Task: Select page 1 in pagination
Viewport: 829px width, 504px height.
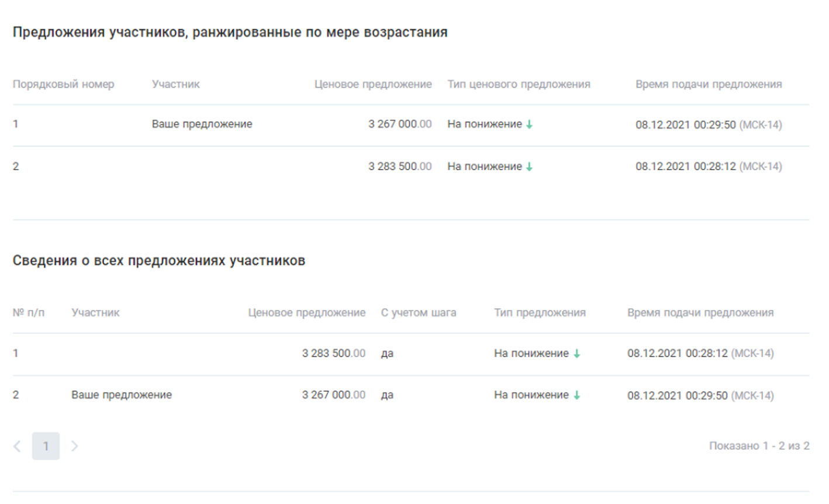Action: [x=46, y=446]
